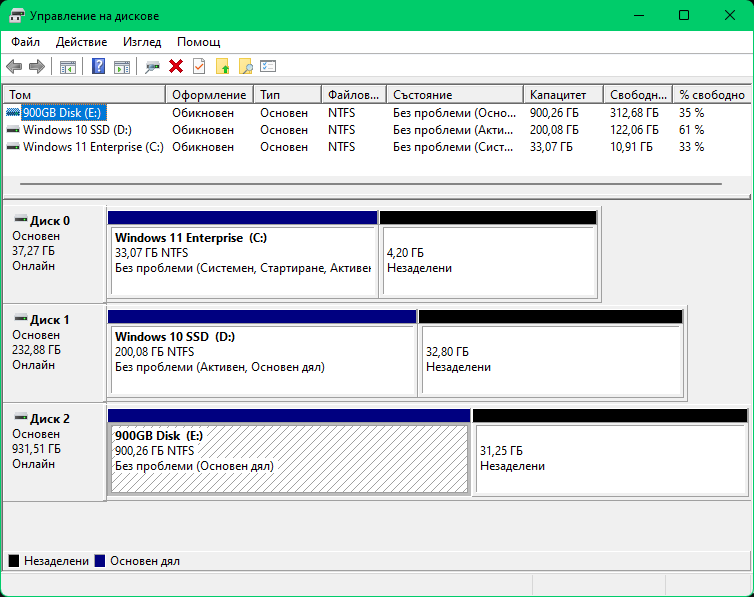Click the document with checkmark properties icon
This screenshot has width=754, height=597.
[199, 66]
